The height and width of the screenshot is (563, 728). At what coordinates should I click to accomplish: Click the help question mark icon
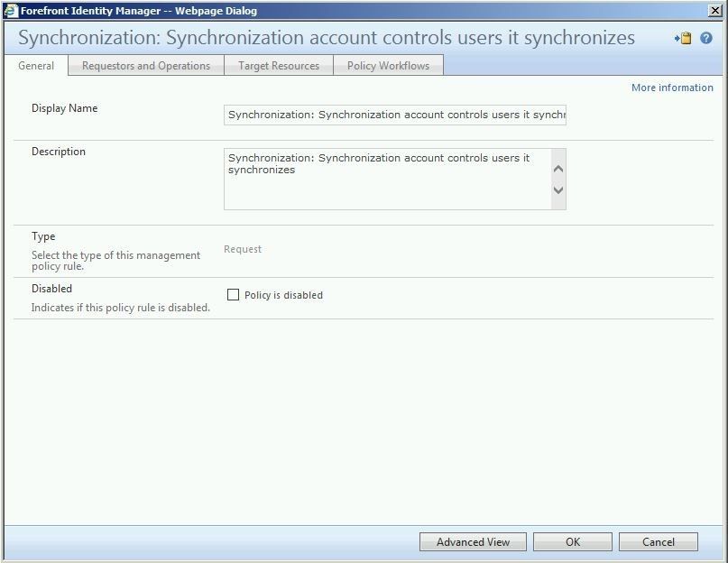tap(706, 38)
